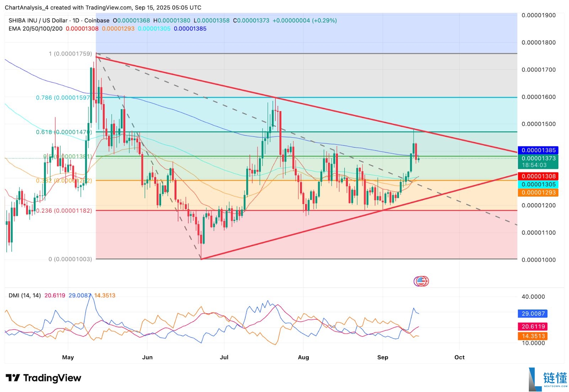Click the green current price 0.00001373 countdown label
Viewport: 569px width, 392px height.
538,162
